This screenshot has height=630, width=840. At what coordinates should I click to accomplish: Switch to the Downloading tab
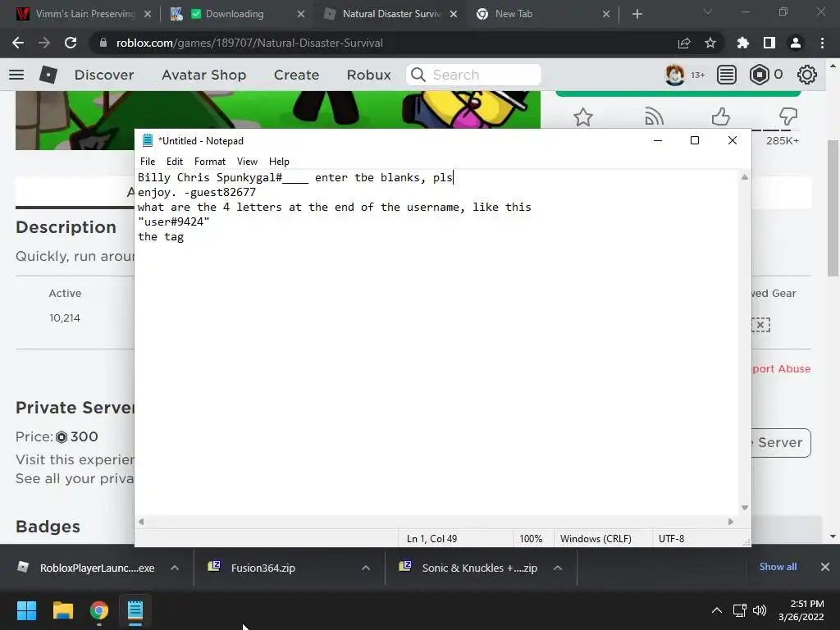tap(234, 14)
